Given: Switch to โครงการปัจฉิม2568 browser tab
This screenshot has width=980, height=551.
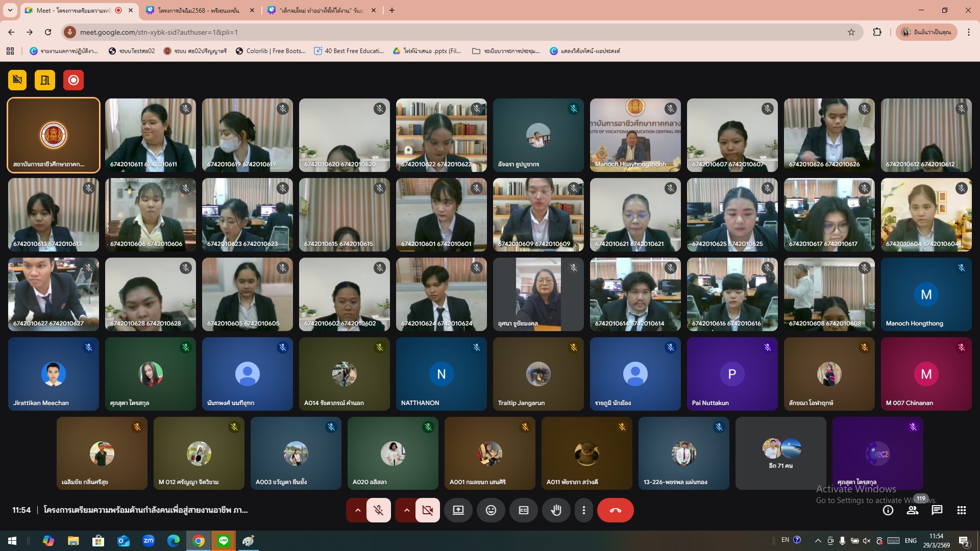Looking at the screenshot, I should click(x=199, y=10).
